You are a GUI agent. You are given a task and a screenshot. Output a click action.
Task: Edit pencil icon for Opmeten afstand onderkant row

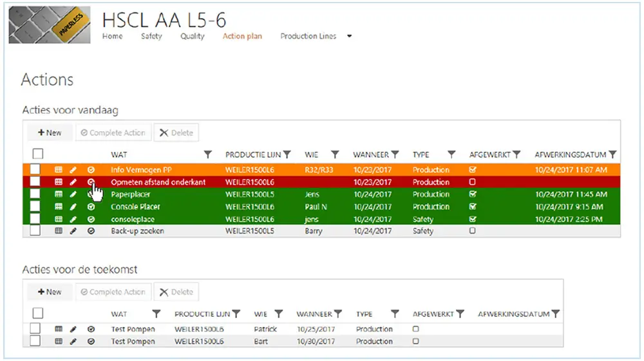click(x=73, y=181)
